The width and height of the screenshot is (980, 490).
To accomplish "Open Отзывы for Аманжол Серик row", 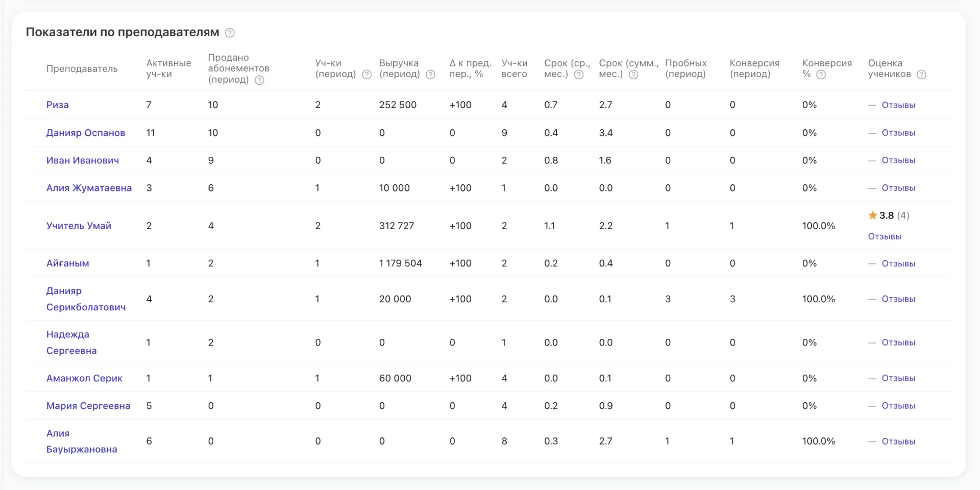I will (x=898, y=378).
